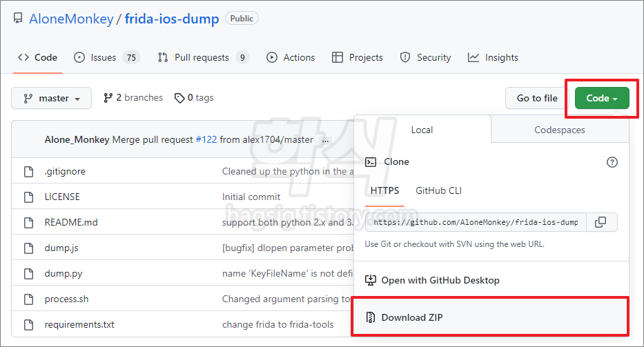The height and width of the screenshot is (347, 644).
Task: Click the file icon next to LICENSE
Action: pyautogui.click(x=28, y=197)
